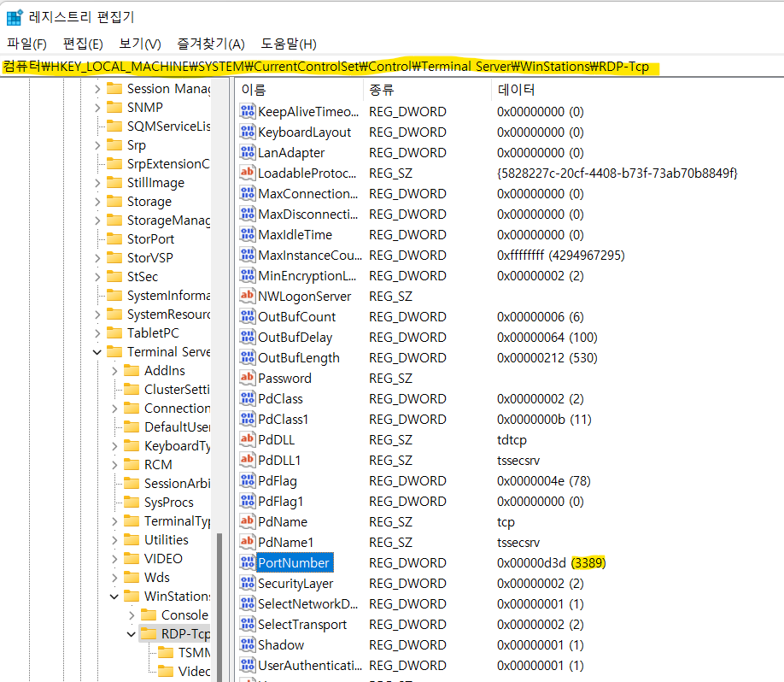784x682 pixels.
Task: Select the SysProcs tree item
Action: pos(169,503)
